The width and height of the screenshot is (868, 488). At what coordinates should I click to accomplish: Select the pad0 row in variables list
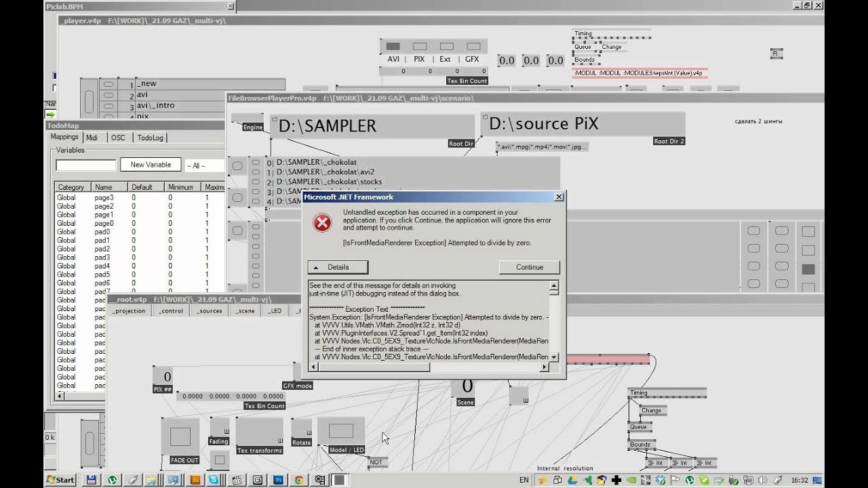[x=140, y=232]
